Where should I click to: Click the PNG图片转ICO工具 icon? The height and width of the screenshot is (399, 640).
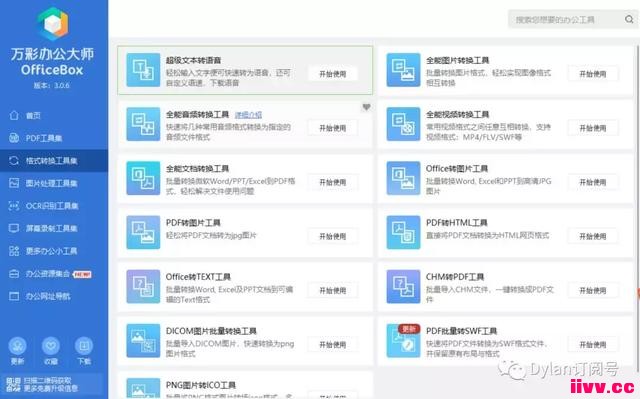tap(143, 389)
